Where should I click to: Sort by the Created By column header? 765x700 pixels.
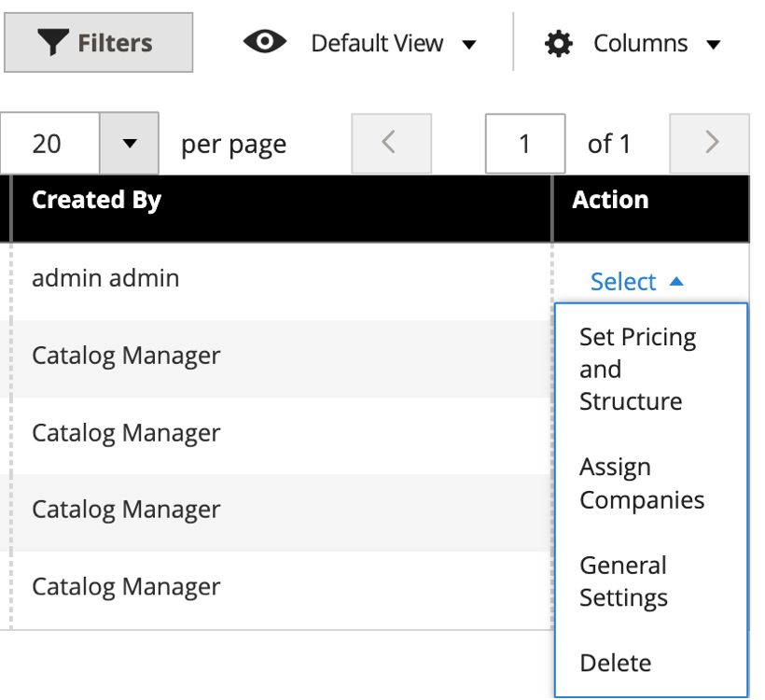[96, 199]
